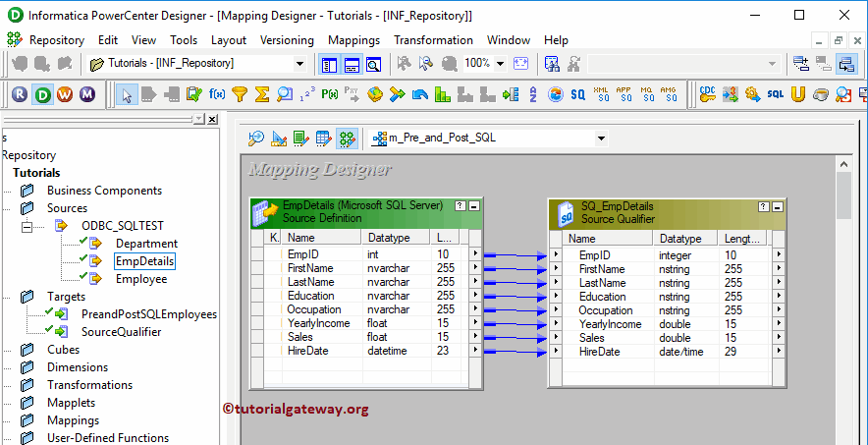Screen dimensions: 868x445
Task: Collapse the ODBC_SQLTEST source node
Action: [x=27, y=226]
